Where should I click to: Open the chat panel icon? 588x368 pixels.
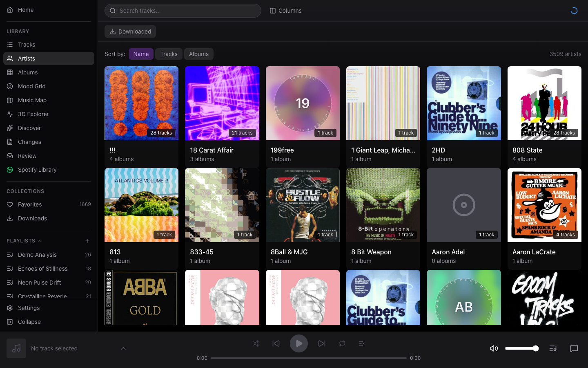(574, 348)
